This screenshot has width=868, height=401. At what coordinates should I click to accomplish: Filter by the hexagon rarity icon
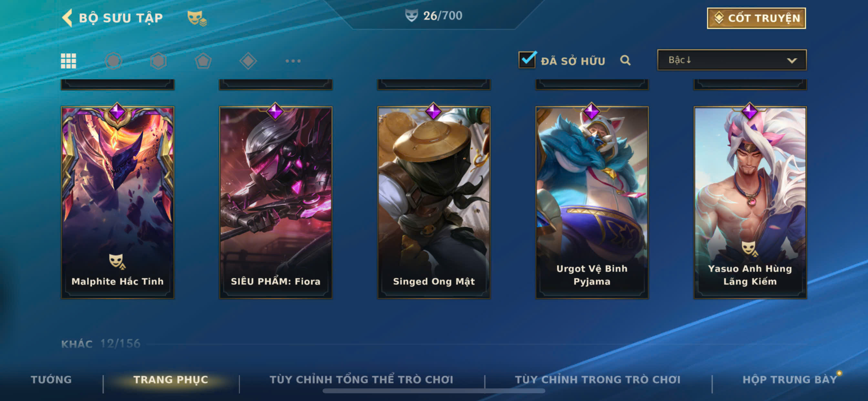pos(158,61)
